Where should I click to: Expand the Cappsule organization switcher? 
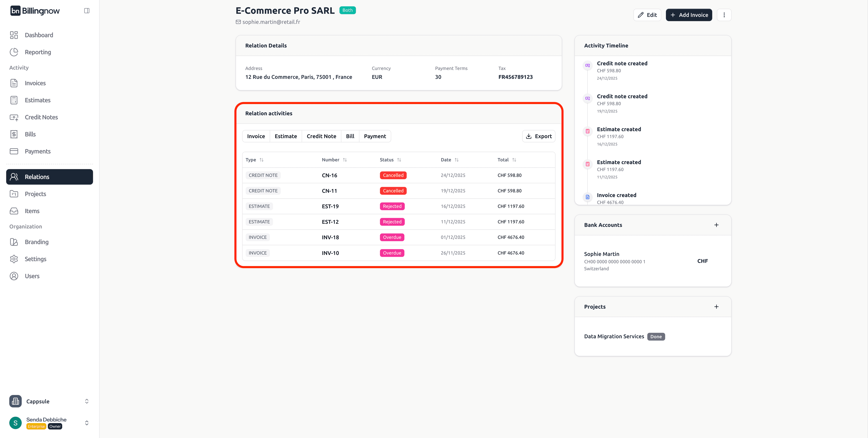click(x=87, y=401)
